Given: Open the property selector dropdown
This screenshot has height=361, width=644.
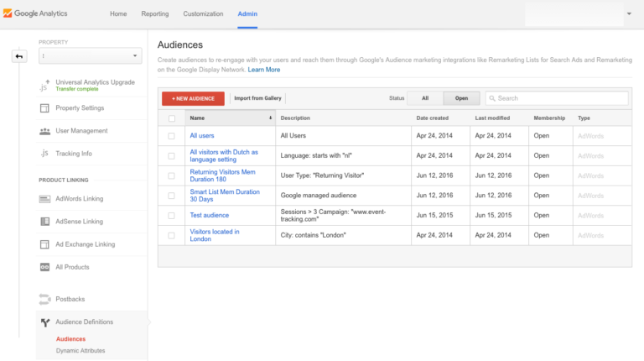Looking at the screenshot, I should click(90, 56).
